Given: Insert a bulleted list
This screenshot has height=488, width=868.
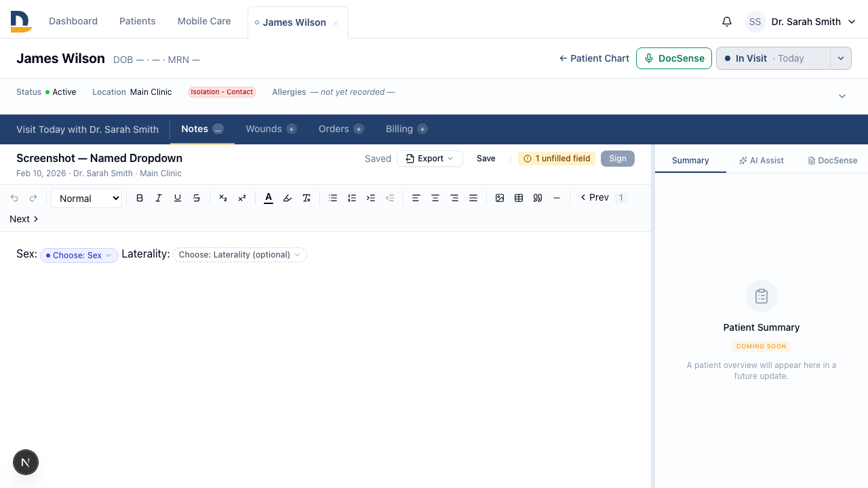Looking at the screenshot, I should coord(333,198).
